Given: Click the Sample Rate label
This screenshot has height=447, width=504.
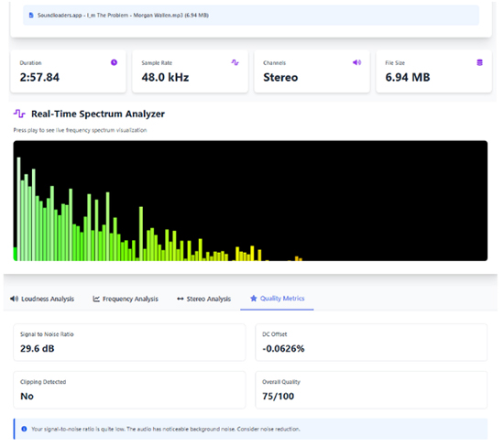Looking at the screenshot, I should pyautogui.click(x=157, y=63).
